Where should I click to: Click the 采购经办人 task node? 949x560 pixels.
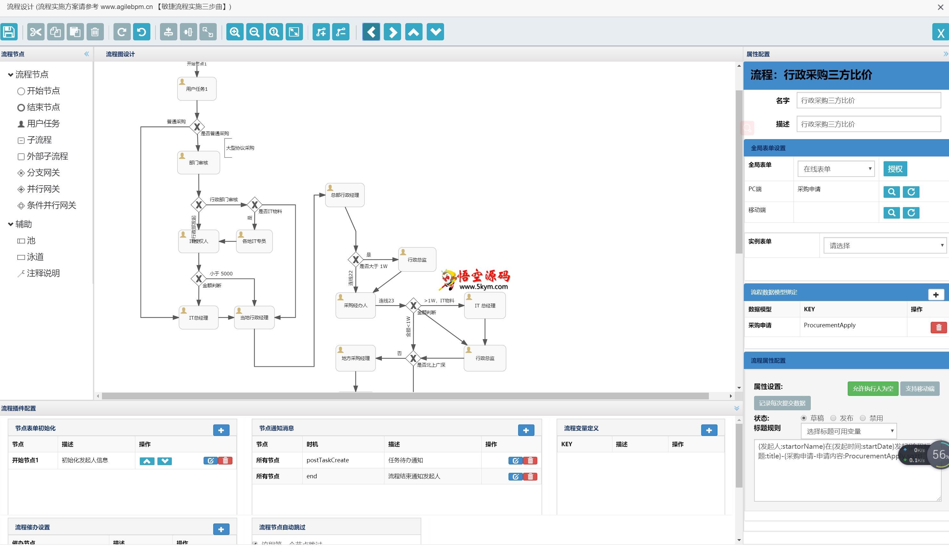(356, 305)
